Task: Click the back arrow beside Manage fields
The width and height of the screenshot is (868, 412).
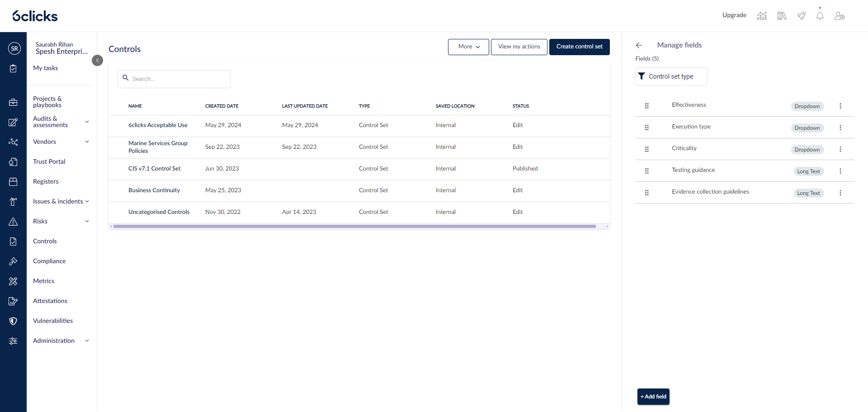Action: pos(639,45)
